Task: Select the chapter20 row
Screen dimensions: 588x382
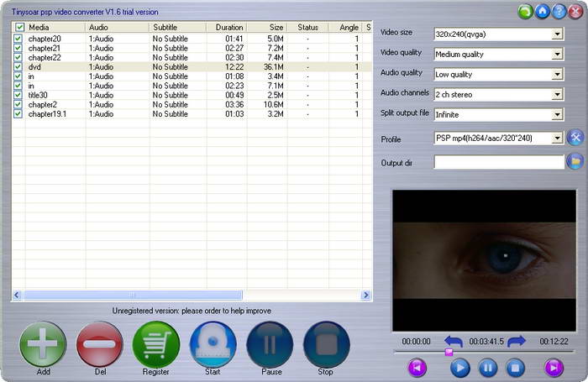Action: click(192, 39)
